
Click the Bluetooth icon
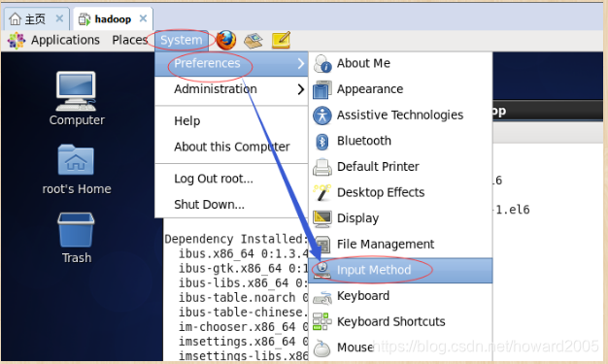(x=322, y=141)
